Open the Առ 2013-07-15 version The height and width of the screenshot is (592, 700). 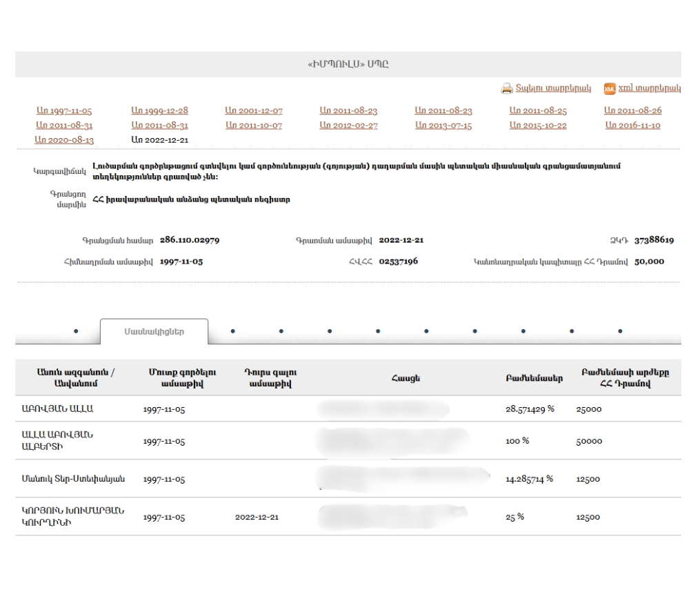[x=443, y=125]
